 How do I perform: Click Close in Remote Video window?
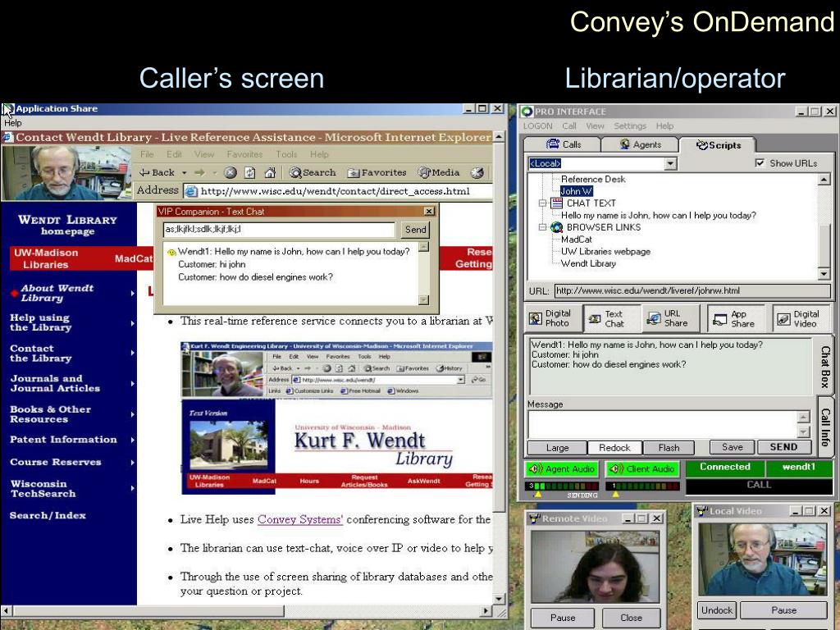click(631, 618)
